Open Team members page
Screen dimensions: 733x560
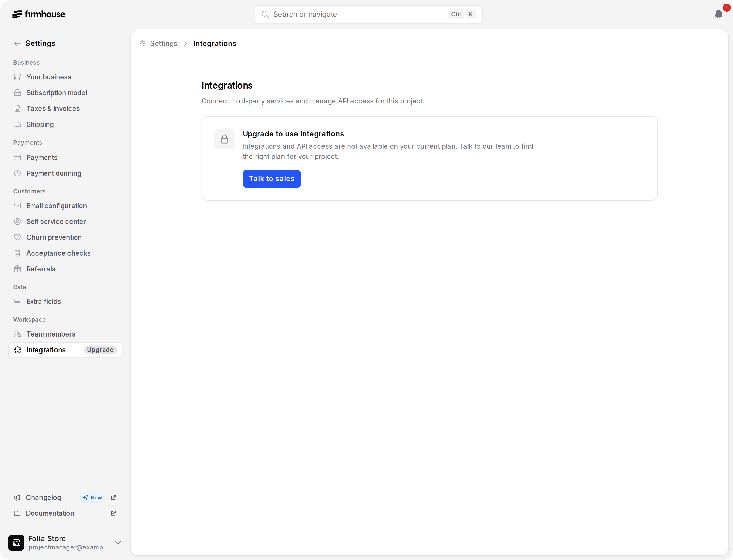[65, 334]
